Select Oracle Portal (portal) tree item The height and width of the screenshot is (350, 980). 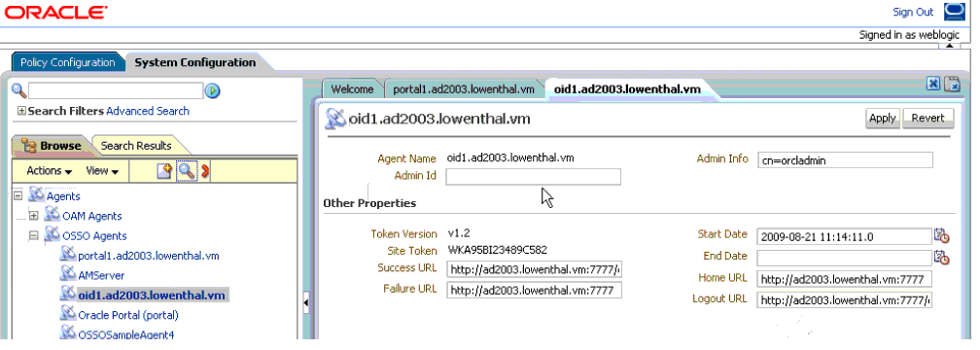coord(128,314)
